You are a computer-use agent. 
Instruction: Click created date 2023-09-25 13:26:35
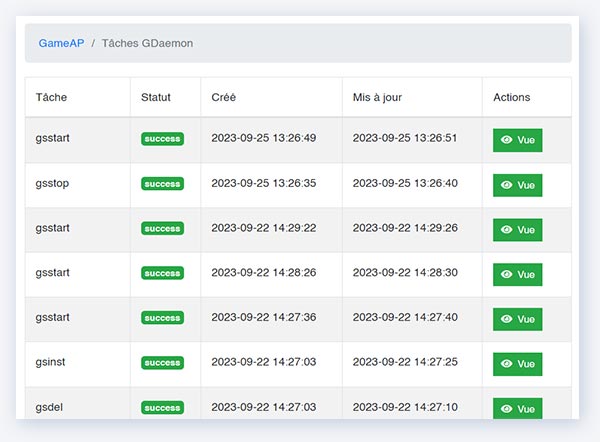(264, 183)
